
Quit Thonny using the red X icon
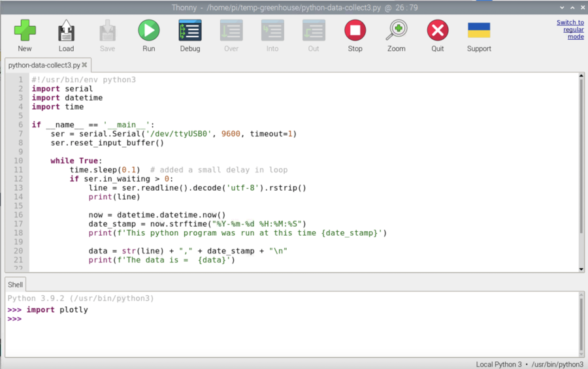click(x=437, y=31)
